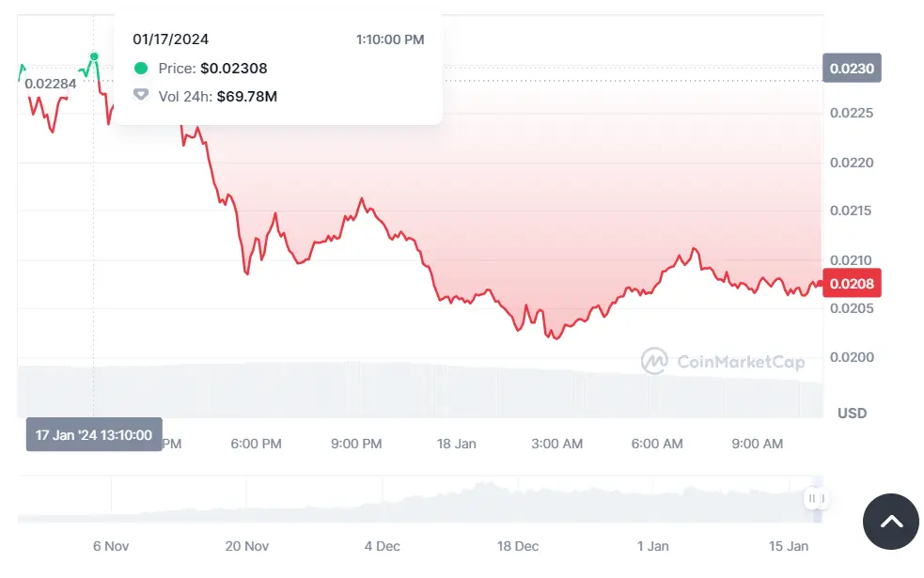
Task: Click the 1 Jan date in navigator
Action: (x=652, y=546)
